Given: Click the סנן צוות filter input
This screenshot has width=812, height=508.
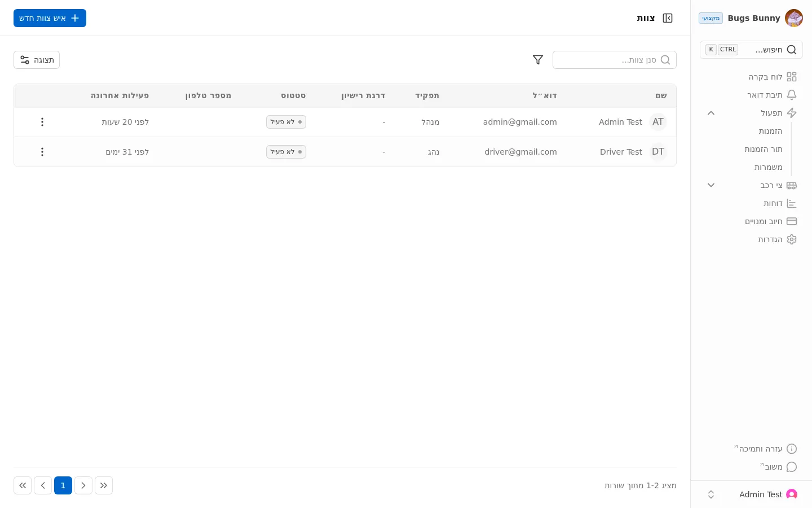Looking at the screenshot, I should pos(615,60).
